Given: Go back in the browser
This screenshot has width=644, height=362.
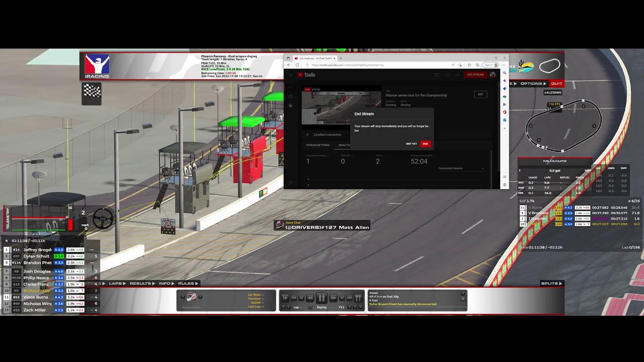Looking at the screenshot, I should (x=289, y=65).
